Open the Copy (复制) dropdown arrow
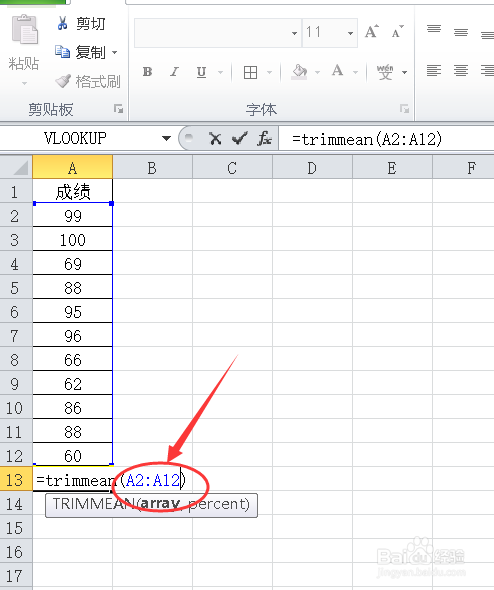This screenshot has height=590, width=494. 114,52
